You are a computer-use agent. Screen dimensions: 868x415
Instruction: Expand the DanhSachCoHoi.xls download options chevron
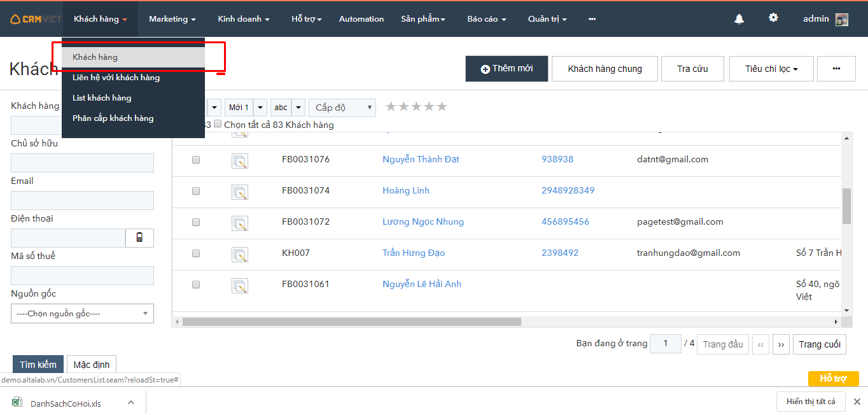coord(130,402)
